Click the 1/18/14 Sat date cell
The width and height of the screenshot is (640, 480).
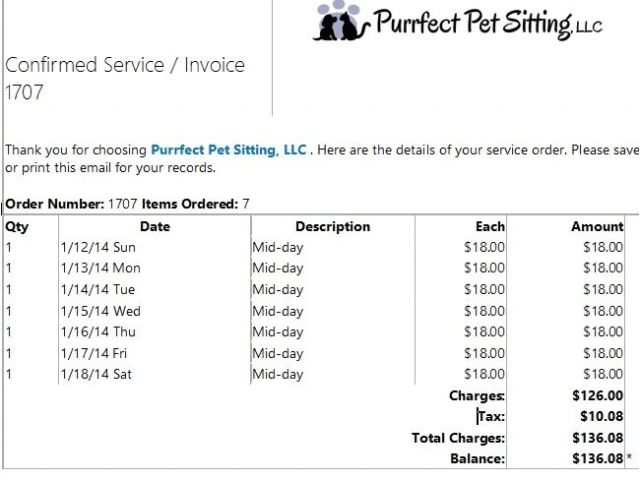click(96, 374)
